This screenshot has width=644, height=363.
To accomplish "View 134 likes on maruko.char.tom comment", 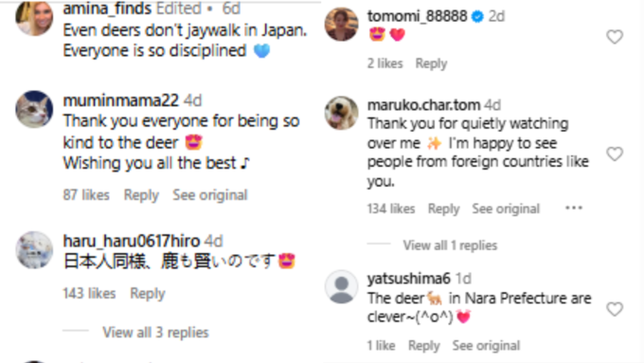I will (x=391, y=209).
